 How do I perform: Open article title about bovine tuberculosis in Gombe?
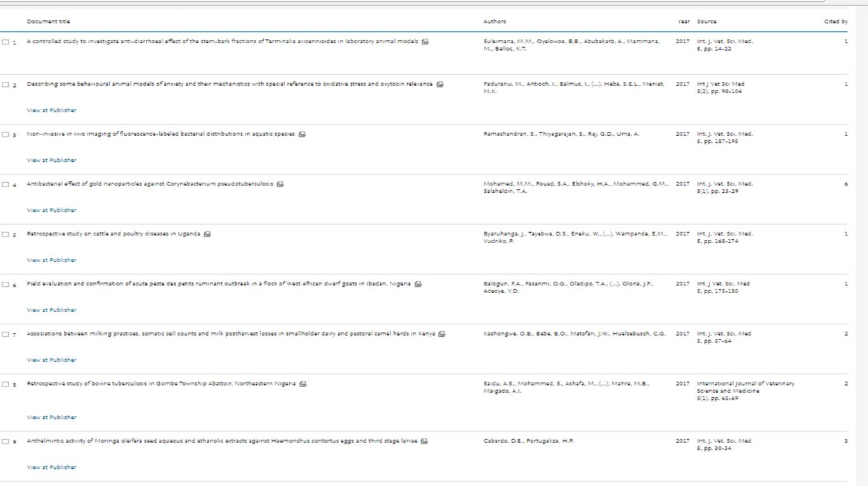click(x=161, y=384)
